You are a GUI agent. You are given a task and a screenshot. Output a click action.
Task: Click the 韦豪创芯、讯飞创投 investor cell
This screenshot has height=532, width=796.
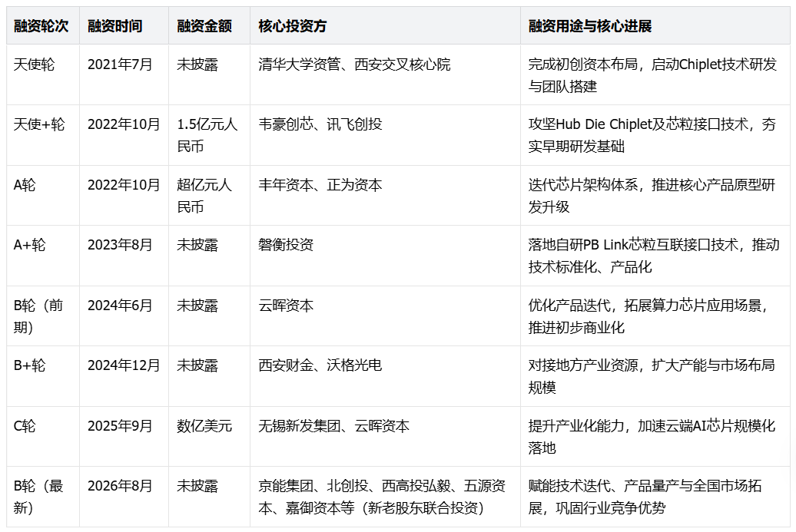385,135
